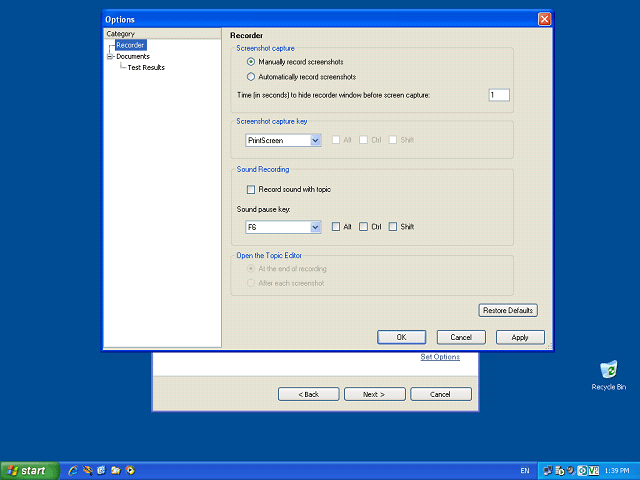This screenshot has height=480, width=640.
Task: Select Documents in the Category tree
Action: (x=133, y=56)
